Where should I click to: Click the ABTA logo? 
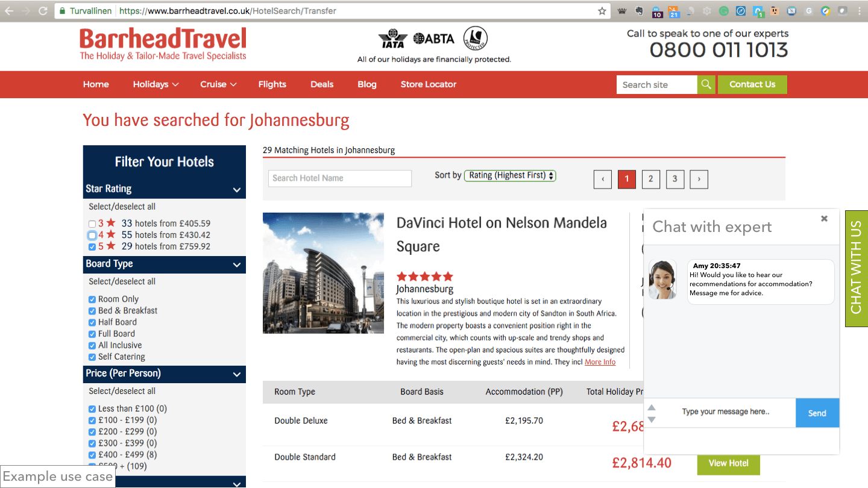[x=434, y=39]
